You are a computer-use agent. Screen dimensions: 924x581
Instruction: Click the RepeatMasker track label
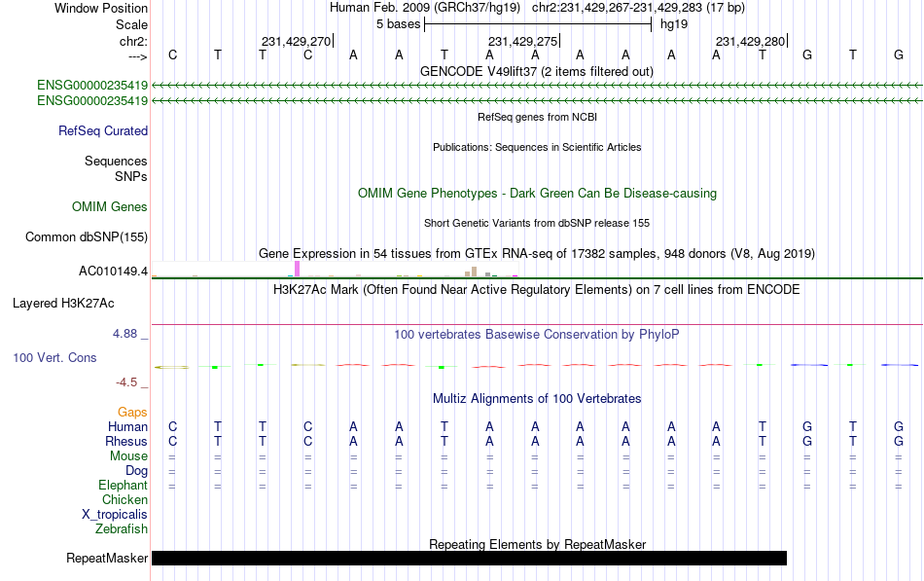(107, 558)
